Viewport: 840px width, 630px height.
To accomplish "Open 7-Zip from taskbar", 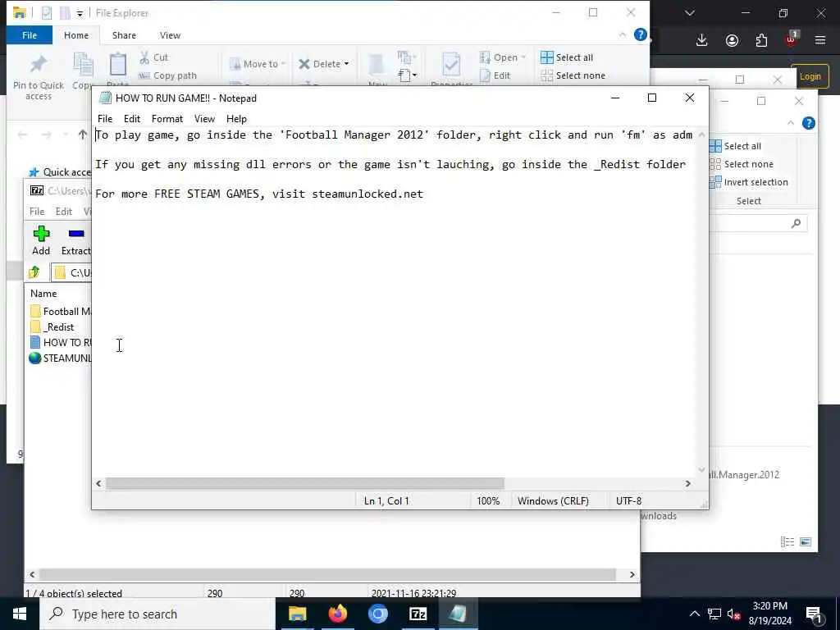I will [418, 614].
